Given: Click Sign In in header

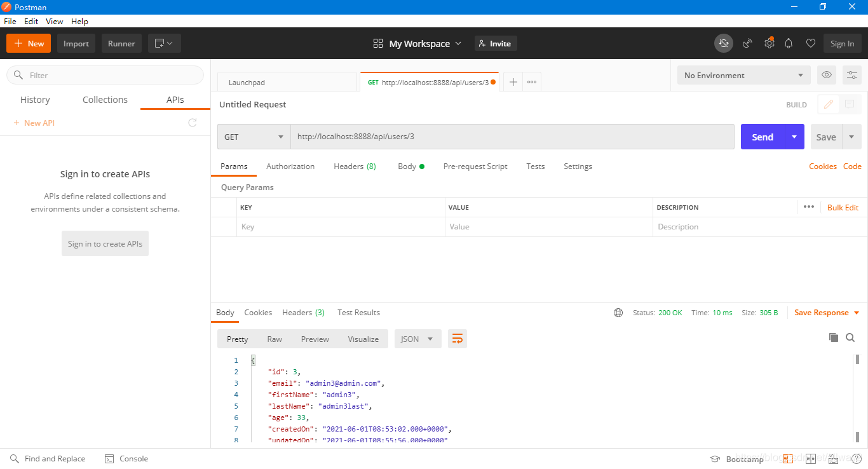Looking at the screenshot, I should point(842,43).
